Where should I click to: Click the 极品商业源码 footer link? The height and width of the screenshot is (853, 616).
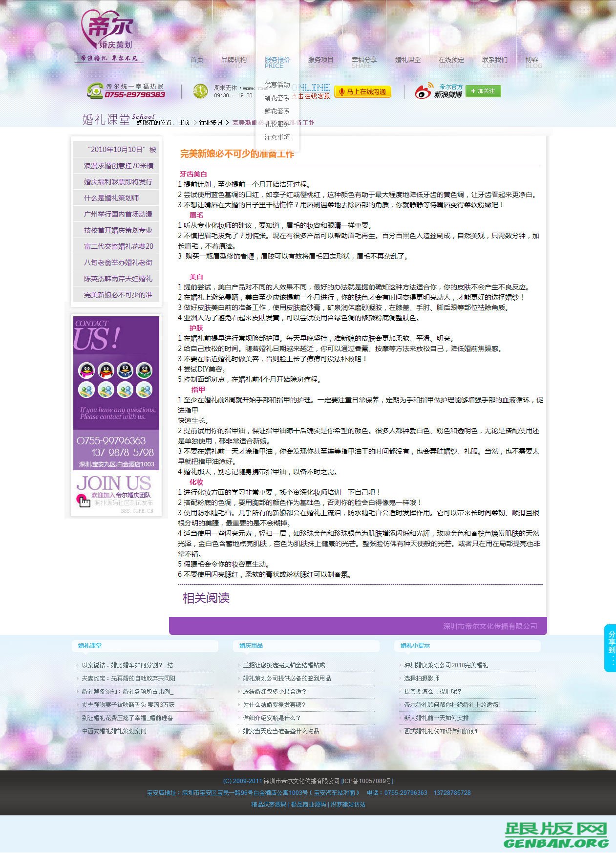(308, 805)
